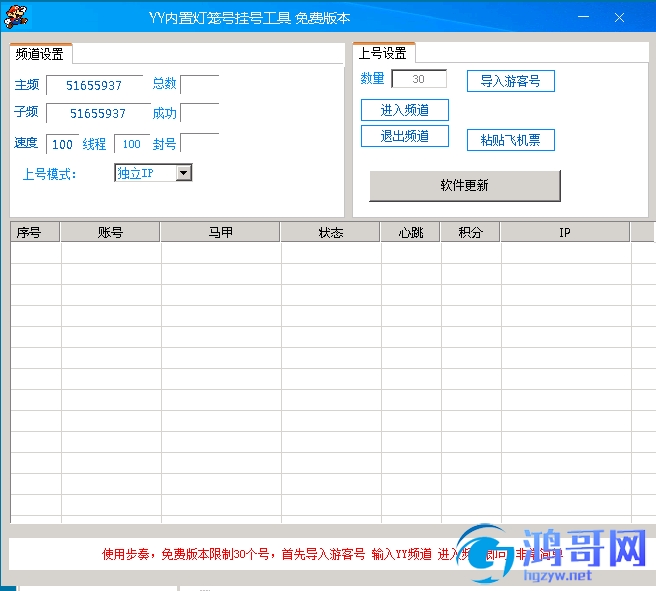Sort by the 心跳 column header
656x591 pixels.
[x=410, y=232]
